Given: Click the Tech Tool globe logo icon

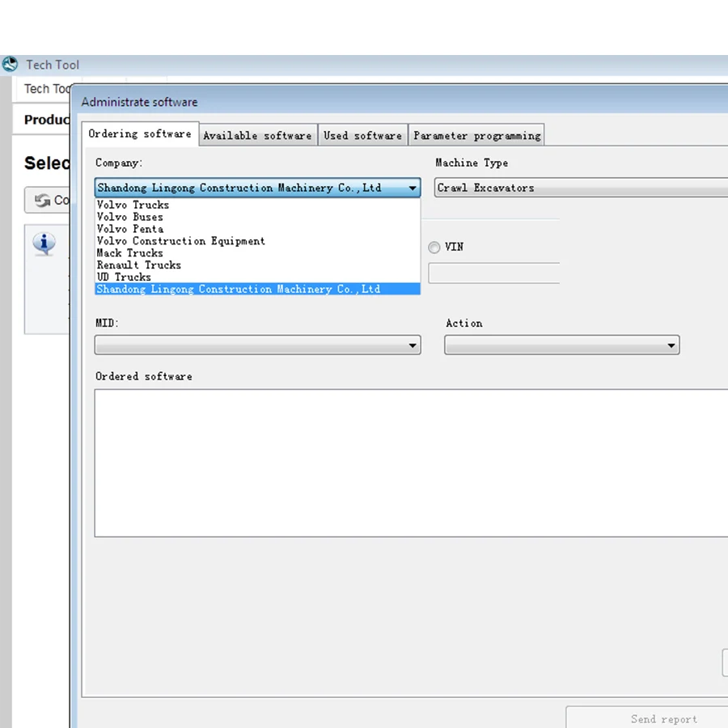Looking at the screenshot, I should [x=11, y=64].
